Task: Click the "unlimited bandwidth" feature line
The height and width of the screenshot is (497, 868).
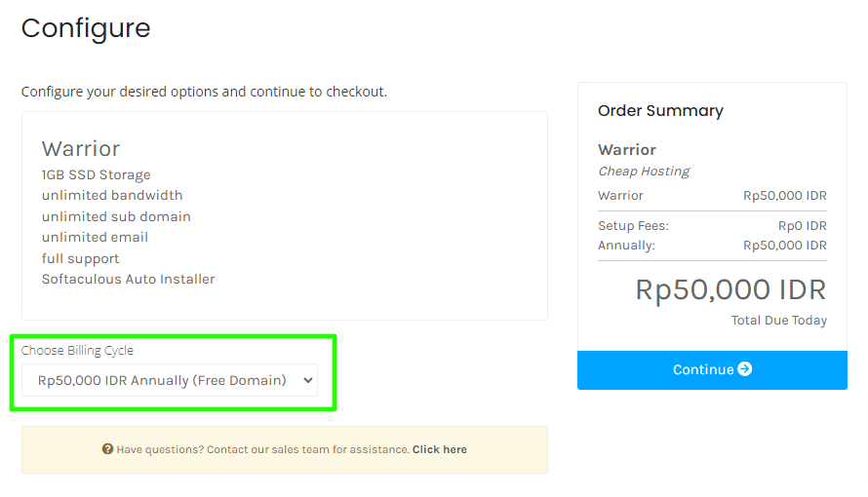Action: click(112, 196)
